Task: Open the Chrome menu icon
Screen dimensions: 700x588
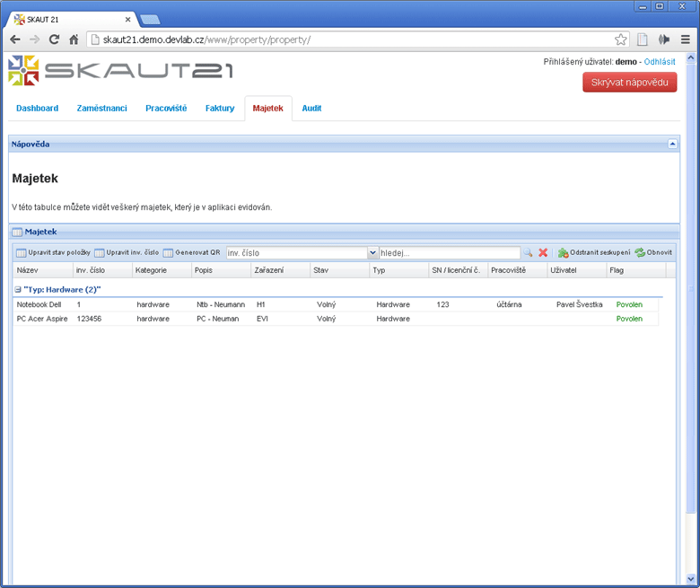Action: click(x=686, y=39)
